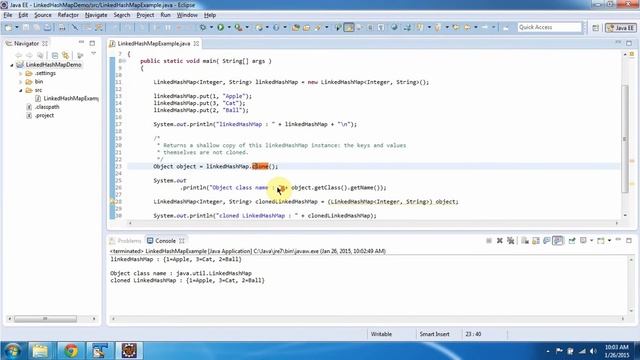Image resolution: width=640 pixels, height=360 pixels.
Task: Maximize the editor area
Action: tap(629, 43)
